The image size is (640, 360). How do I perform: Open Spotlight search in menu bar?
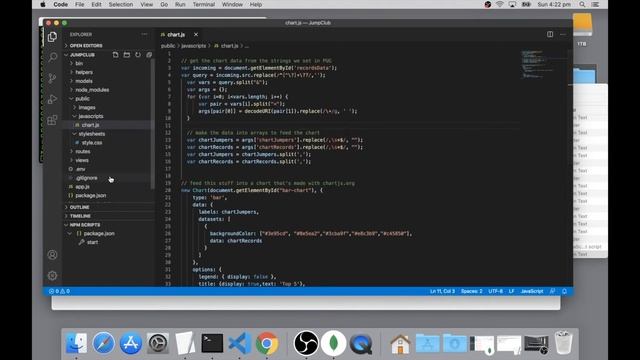[x=582, y=4]
